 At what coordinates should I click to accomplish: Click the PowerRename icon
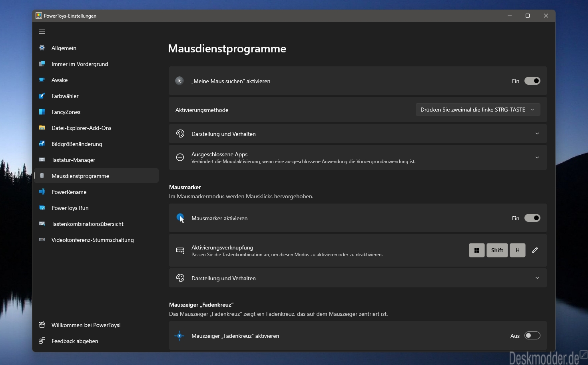42,192
